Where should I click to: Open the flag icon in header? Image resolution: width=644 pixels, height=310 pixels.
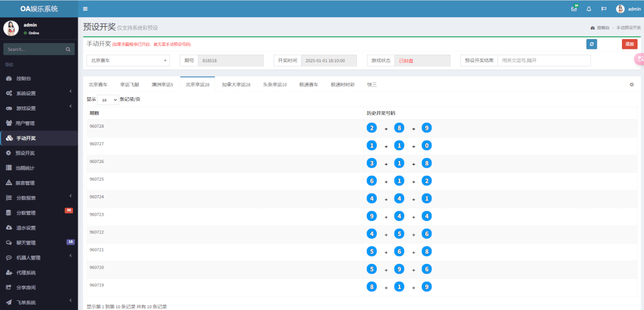tap(604, 9)
